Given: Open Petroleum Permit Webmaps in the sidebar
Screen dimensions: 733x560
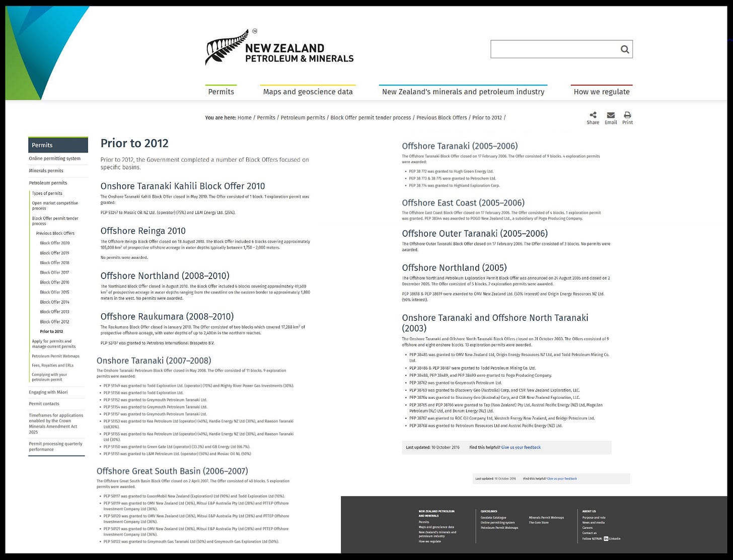Looking at the screenshot, I should [56, 356].
